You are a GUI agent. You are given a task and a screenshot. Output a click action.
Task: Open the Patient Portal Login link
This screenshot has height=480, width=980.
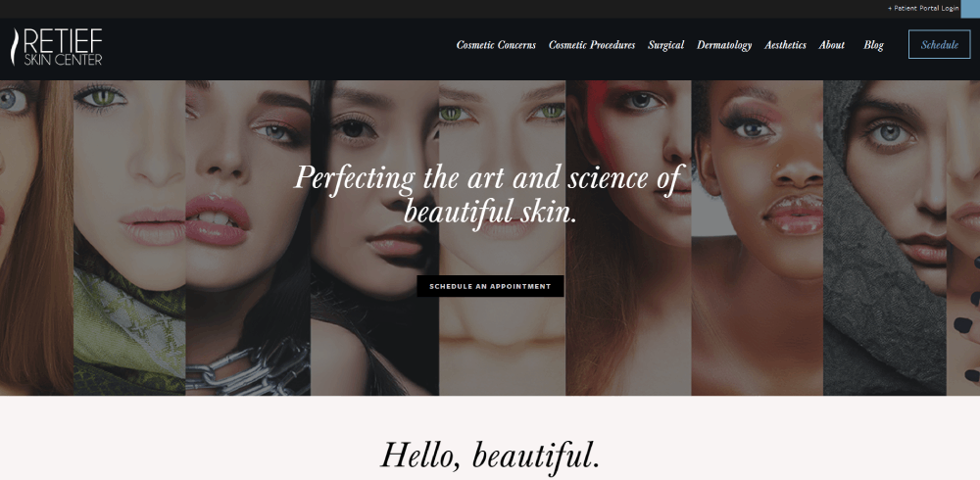[923, 9]
